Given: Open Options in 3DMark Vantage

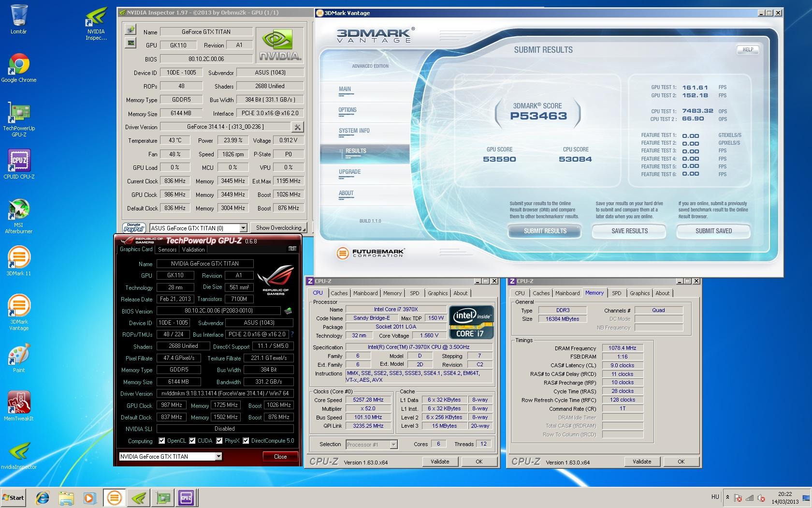Looking at the screenshot, I should click(348, 110).
